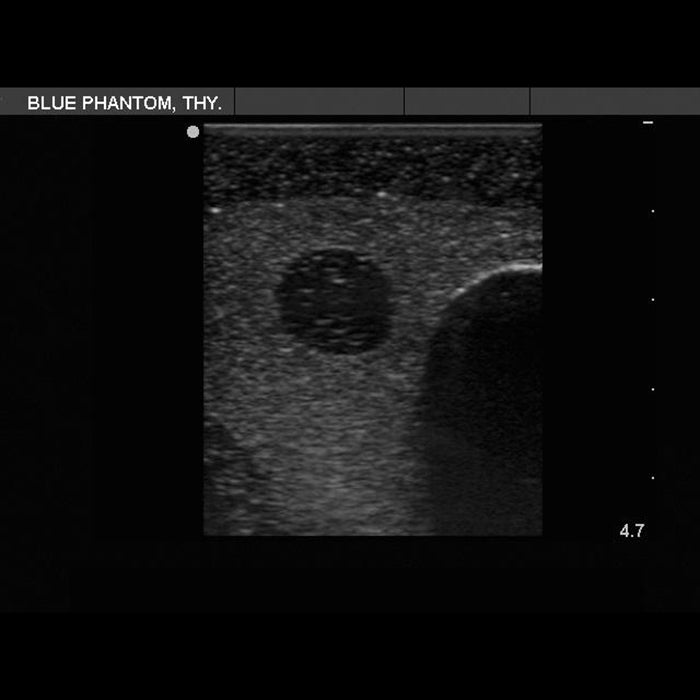Click the middle depth scale tick
Image resolution: width=700 pixels, height=700 pixels.
pyautogui.click(x=653, y=300)
